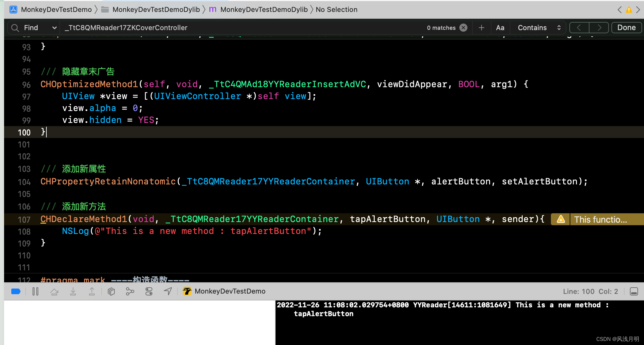Viewport: 644px width, 345px height.
Task: Open search options via magnifier icon
Action: (x=15, y=28)
